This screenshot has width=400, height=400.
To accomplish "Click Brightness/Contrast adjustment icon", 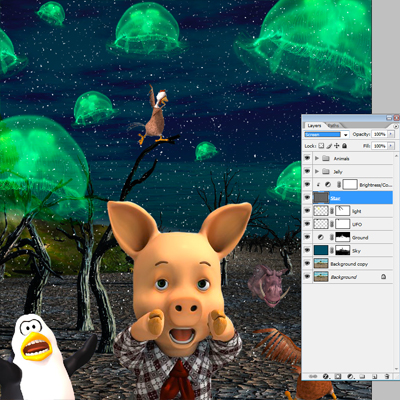I will tap(328, 184).
